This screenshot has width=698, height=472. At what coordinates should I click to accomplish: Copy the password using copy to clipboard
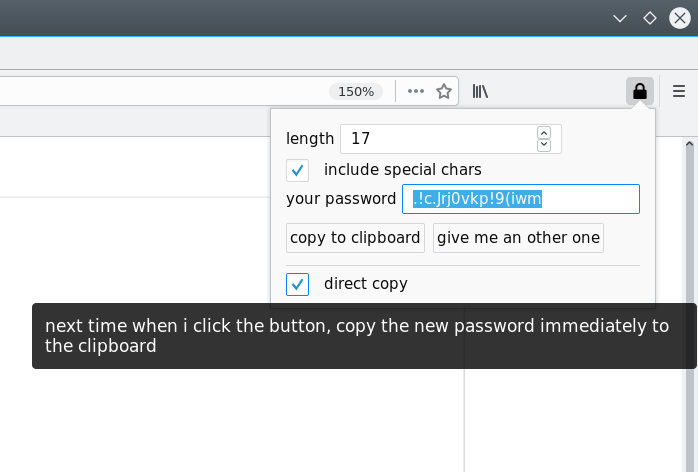coord(355,238)
